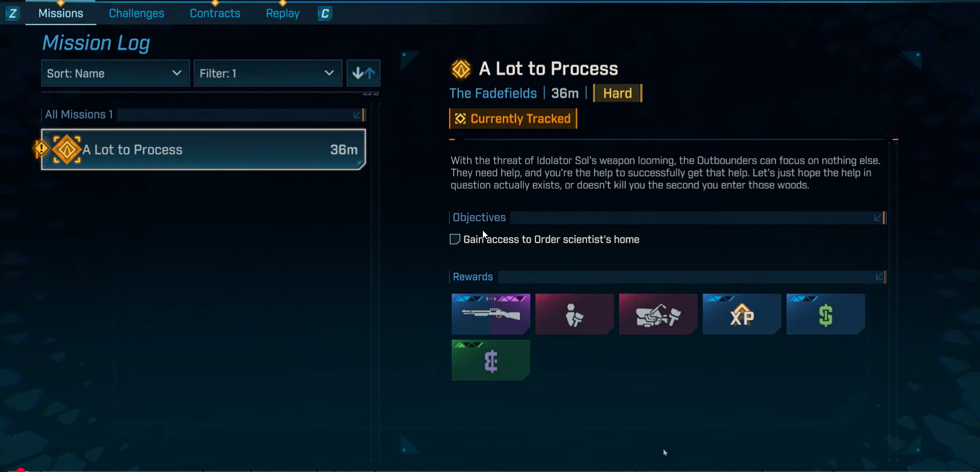Toggle the Currently Tracked mission status
Viewport: 980px width, 472px height.
click(512, 119)
